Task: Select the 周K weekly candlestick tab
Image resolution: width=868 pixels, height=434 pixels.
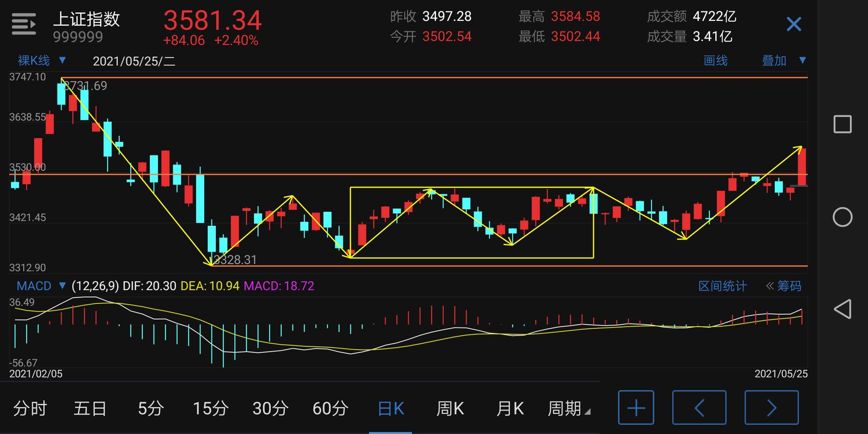Action: pos(450,408)
